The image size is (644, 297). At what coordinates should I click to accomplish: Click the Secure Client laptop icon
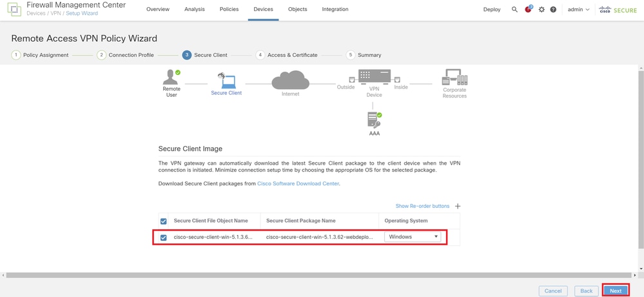227,81
